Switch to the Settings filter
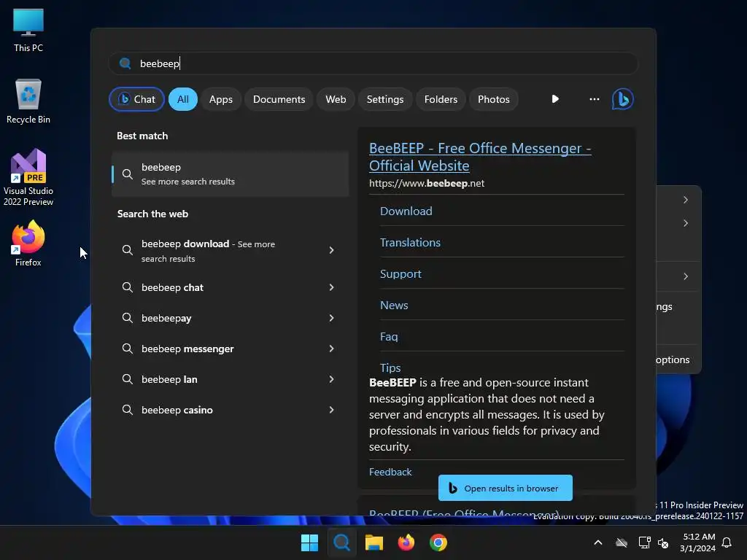 click(385, 99)
